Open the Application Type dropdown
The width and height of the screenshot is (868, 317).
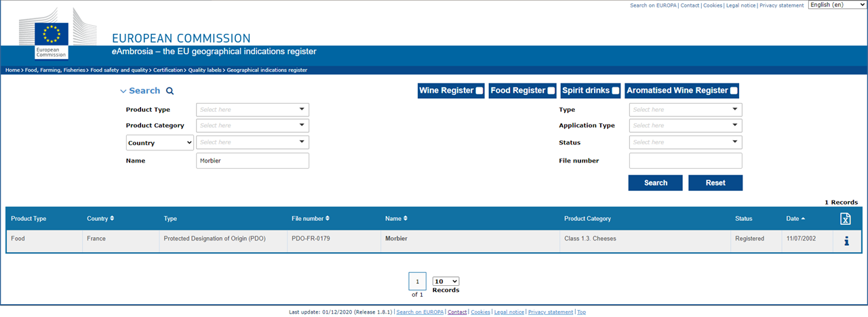686,125
